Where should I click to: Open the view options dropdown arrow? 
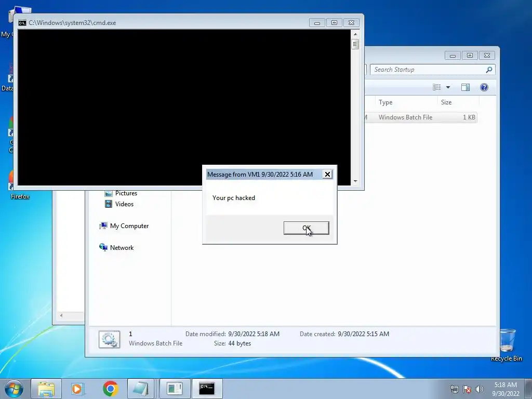pyautogui.click(x=448, y=87)
